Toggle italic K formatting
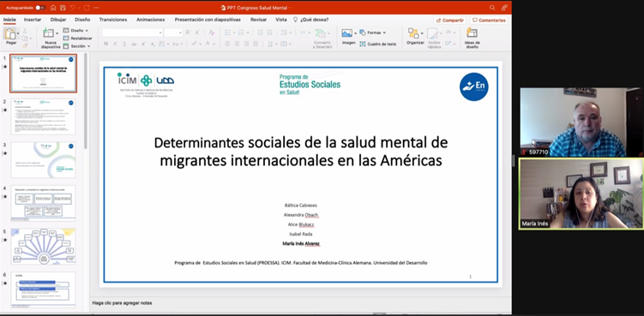The image size is (644, 316). pos(116,44)
